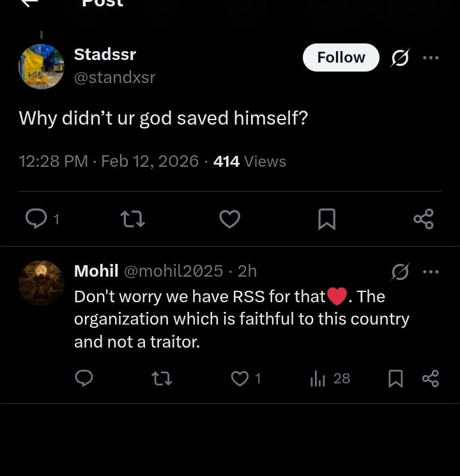Share the main post
The image size is (460, 476).
click(x=424, y=219)
